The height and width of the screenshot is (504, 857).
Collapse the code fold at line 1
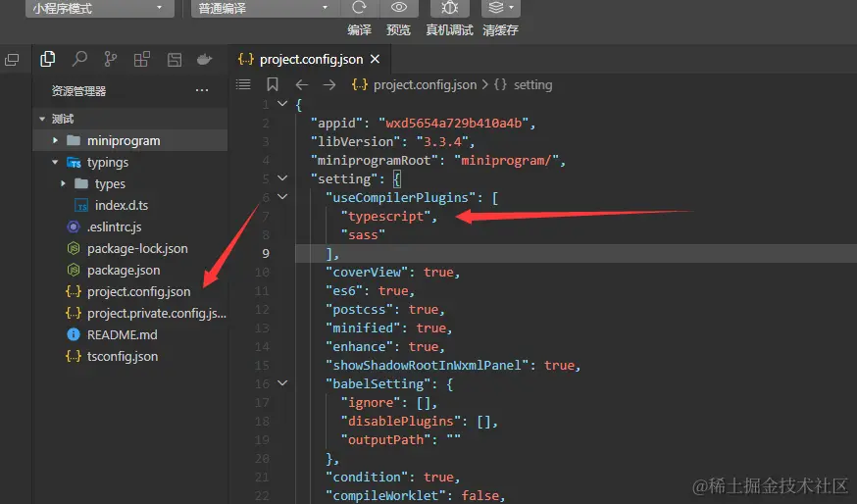click(282, 103)
